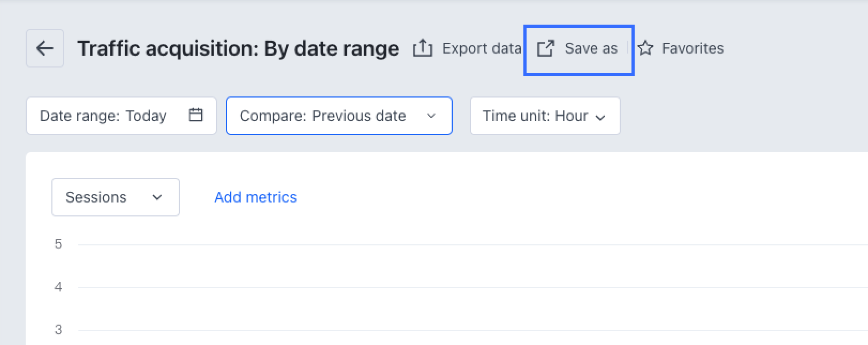Click the y-axis label 5
The width and height of the screenshot is (868, 345).
click(x=58, y=244)
